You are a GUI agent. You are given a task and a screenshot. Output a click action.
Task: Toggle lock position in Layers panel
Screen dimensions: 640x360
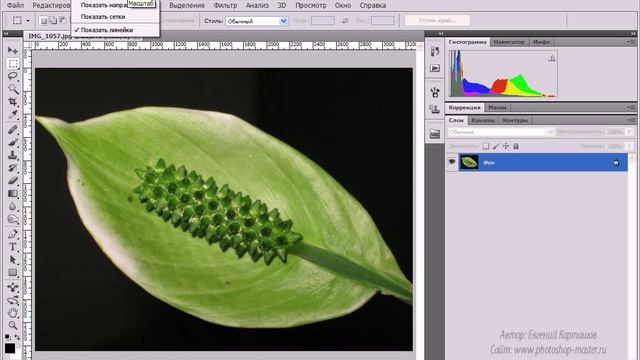point(506,146)
